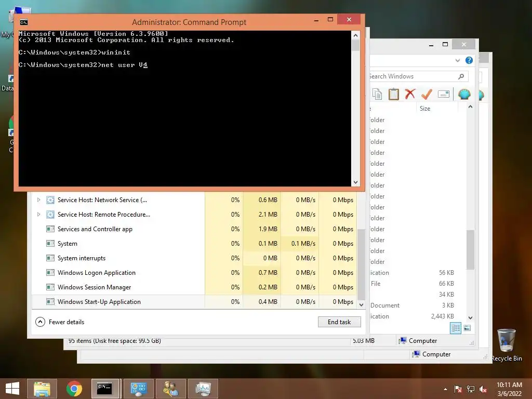The image size is (532, 399).
Task: Click Command Prompt scrollbar up arrow
Action: (355, 35)
